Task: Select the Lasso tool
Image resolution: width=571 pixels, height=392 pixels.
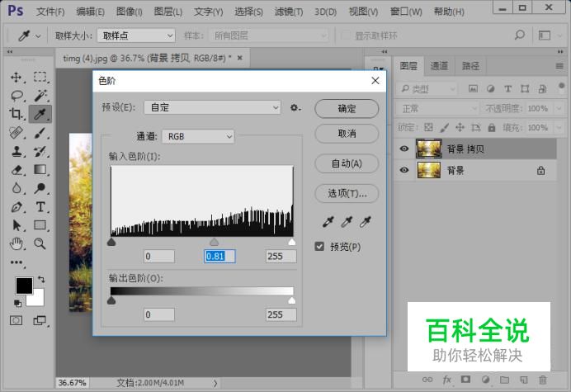Action: point(17,96)
